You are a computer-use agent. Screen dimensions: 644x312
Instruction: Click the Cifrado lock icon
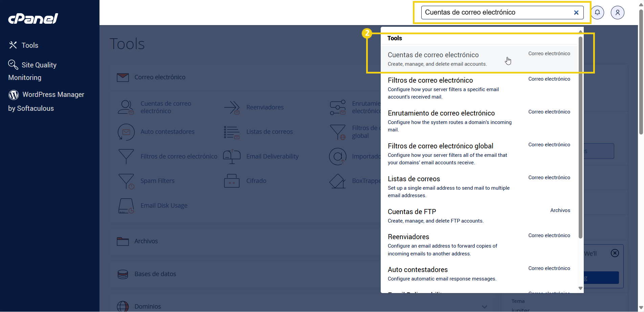pyautogui.click(x=232, y=181)
